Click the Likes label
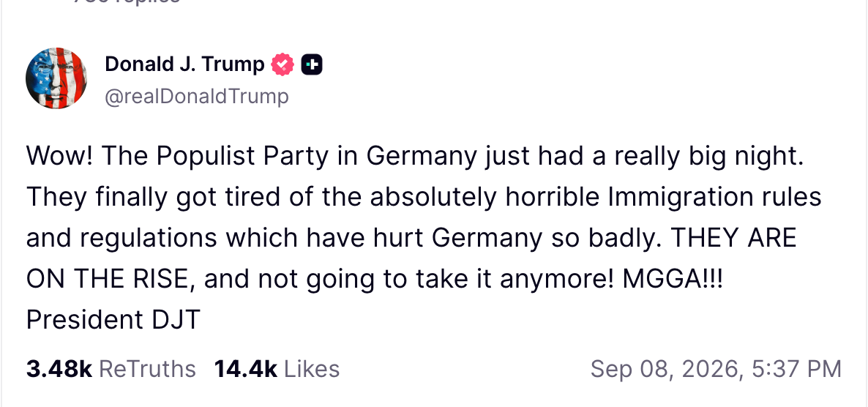Viewport: 868px width, 407px height. 312,369
